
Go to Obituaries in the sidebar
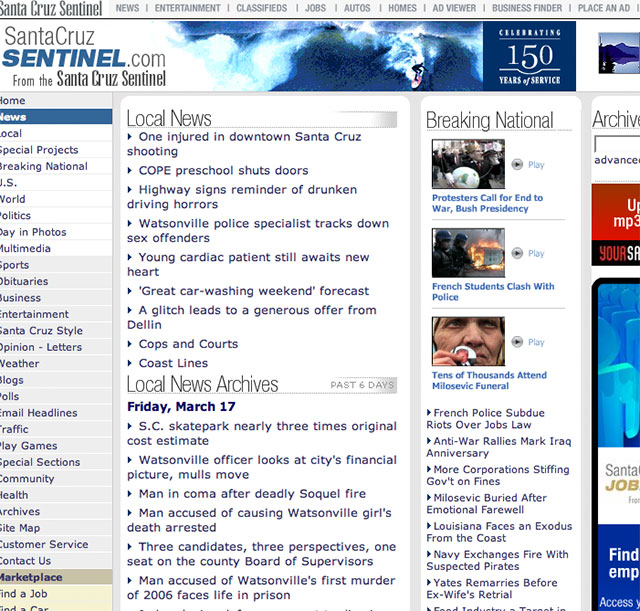pos(23,282)
